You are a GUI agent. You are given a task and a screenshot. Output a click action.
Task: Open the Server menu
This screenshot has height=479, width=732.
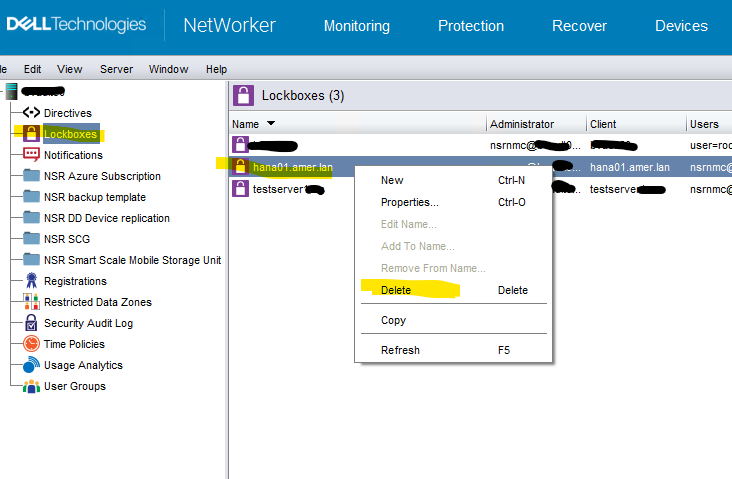(116, 69)
